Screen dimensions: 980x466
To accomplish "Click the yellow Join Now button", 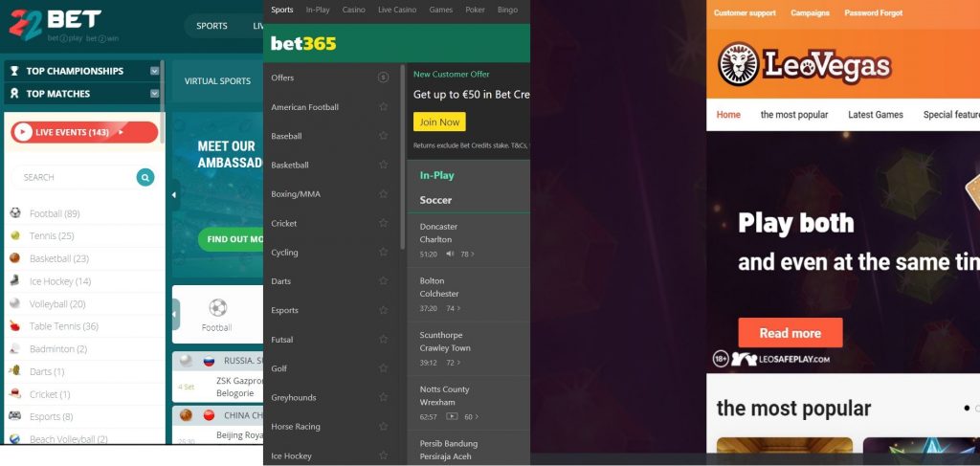I will [x=439, y=122].
